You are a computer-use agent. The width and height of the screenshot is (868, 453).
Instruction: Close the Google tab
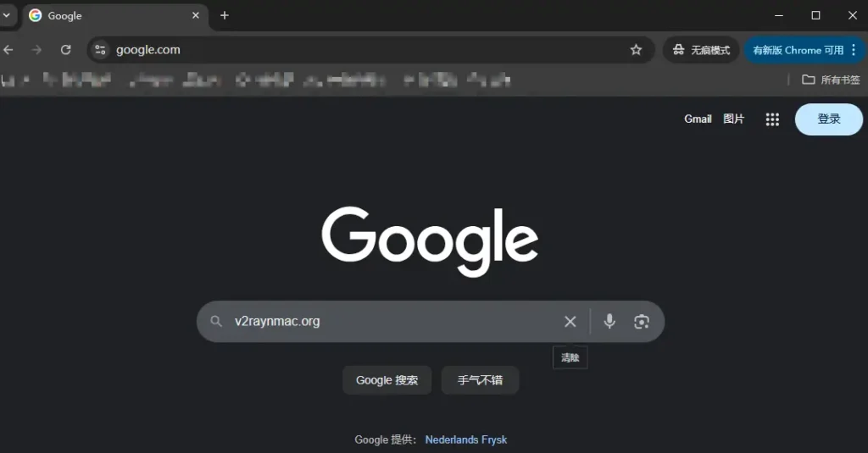[x=196, y=15]
